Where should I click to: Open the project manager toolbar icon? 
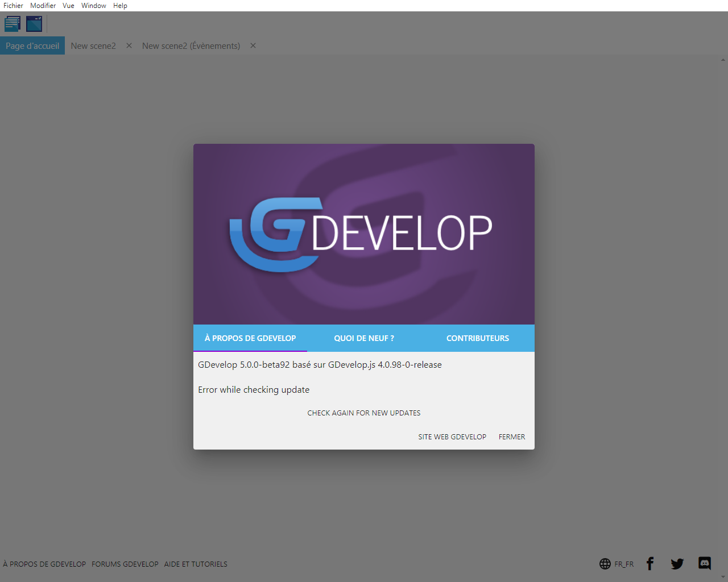point(13,24)
